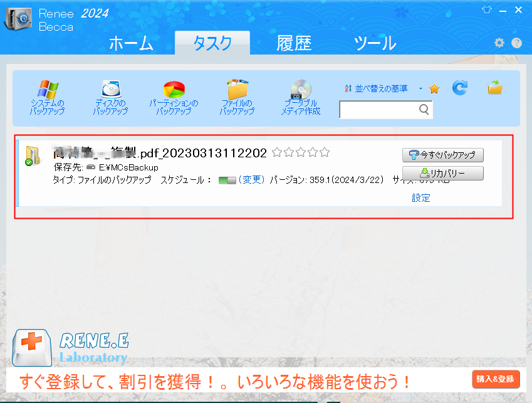Open the ツール tab

(375, 43)
